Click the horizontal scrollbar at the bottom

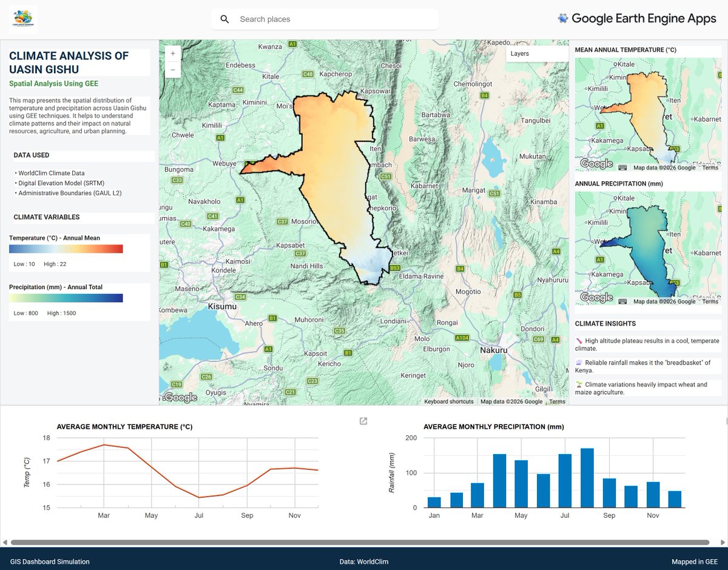pos(360,542)
